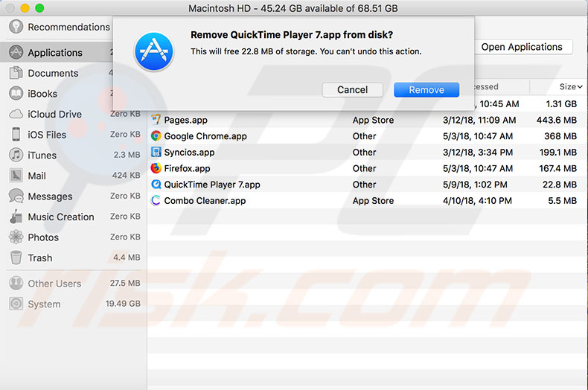The image size is (588, 390).
Task: Click the iCloud Drive cloud icon
Action: (16, 114)
